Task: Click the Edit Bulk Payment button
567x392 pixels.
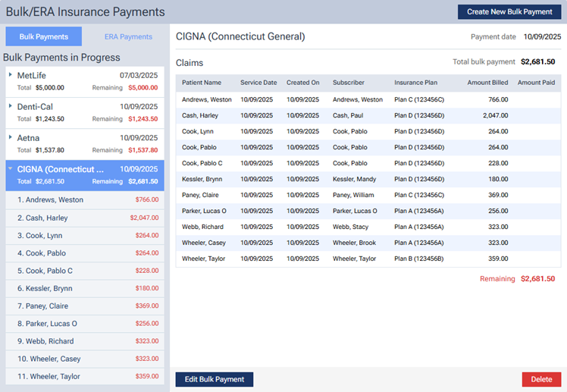Action: coord(215,379)
